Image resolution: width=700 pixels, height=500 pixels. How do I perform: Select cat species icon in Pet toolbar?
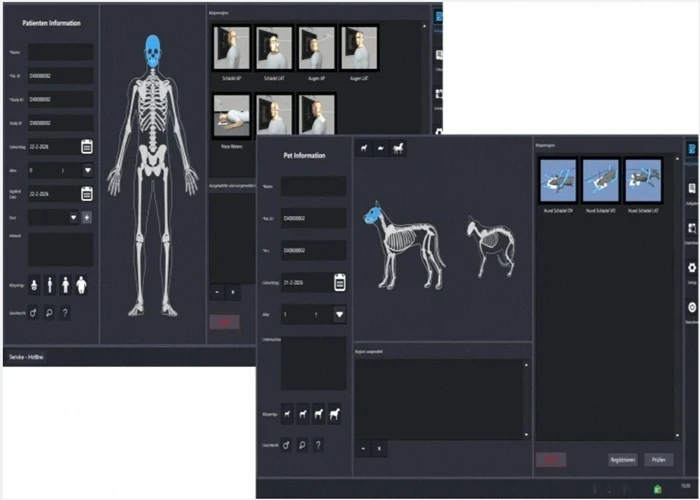coord(380,148)
